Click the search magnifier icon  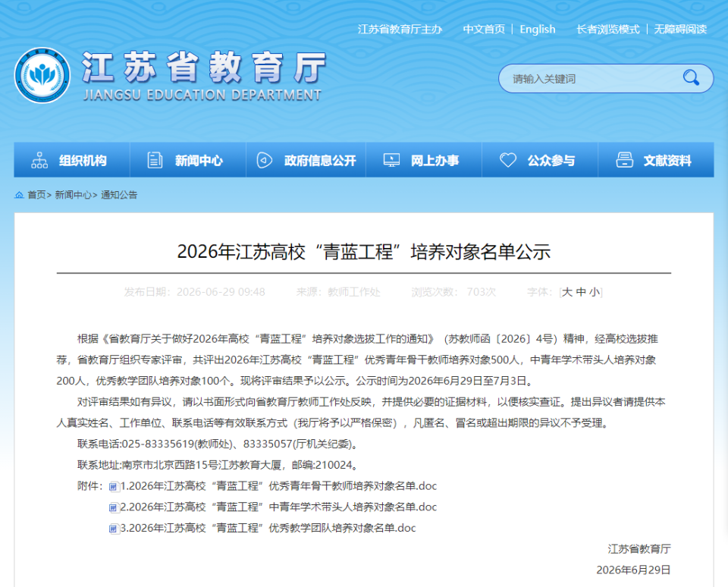pos(691,77)
